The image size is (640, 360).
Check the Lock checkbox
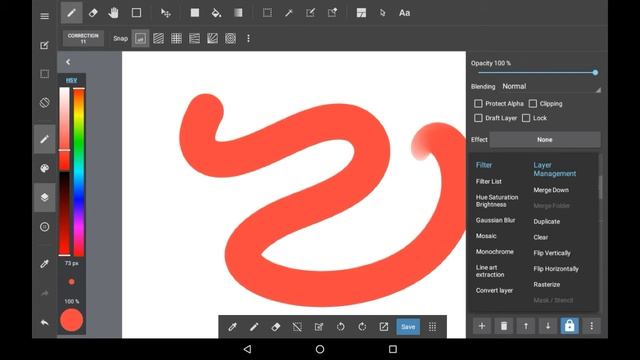point(526,118)
